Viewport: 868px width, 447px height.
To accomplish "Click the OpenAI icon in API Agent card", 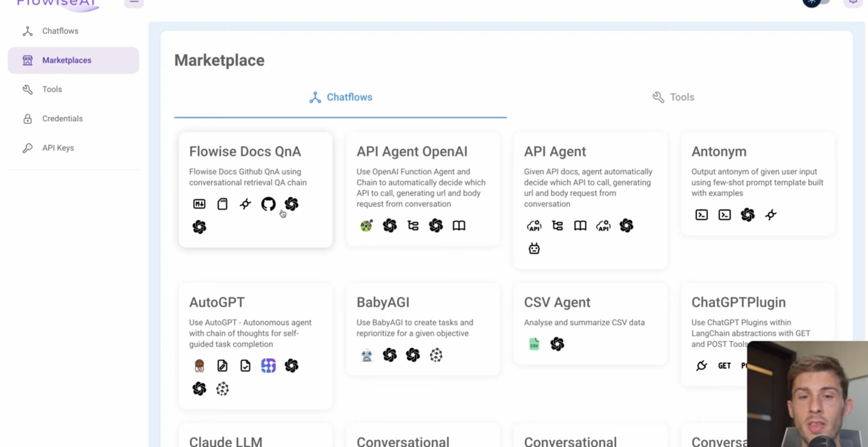I will pos(626,226).
